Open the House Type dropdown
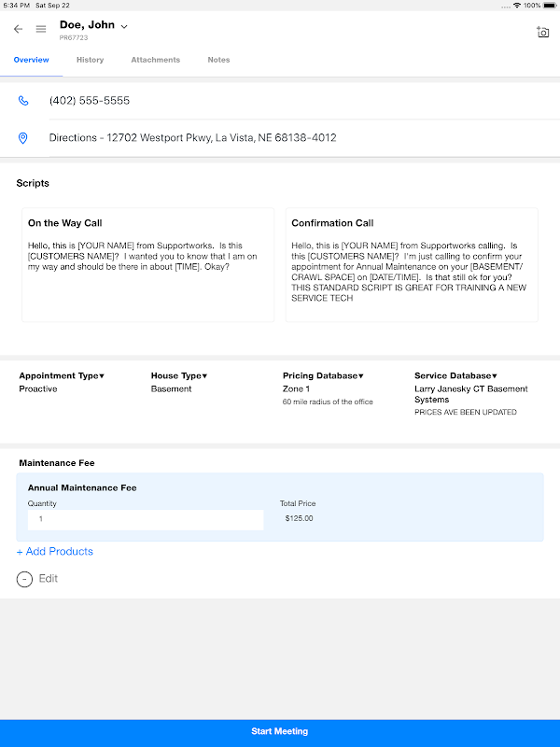The image size is (560, 747). click(179, 375)
